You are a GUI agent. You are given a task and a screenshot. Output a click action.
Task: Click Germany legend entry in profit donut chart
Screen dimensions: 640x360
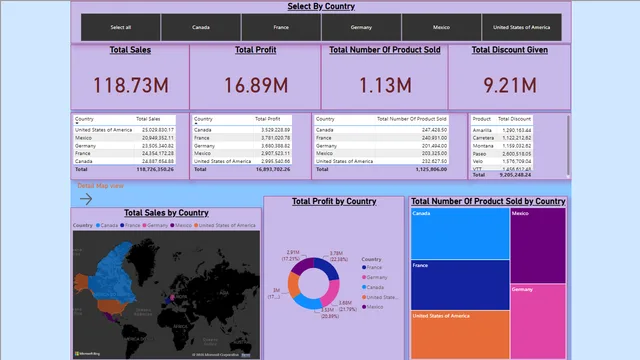[x=374, y=277]
